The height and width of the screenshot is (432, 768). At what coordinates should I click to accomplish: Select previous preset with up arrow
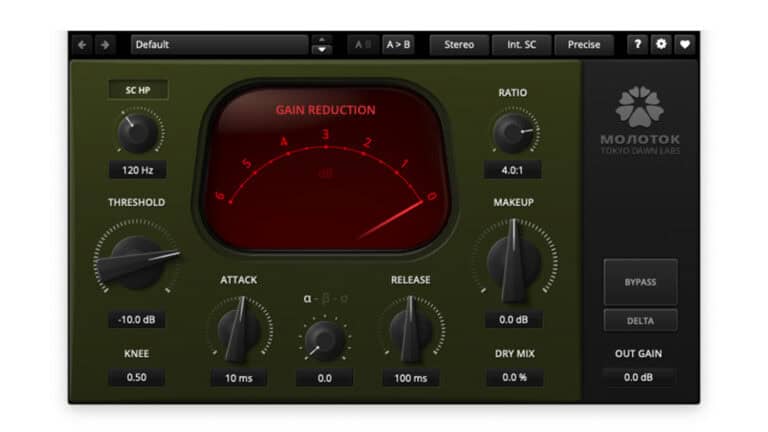pos(322,40)
